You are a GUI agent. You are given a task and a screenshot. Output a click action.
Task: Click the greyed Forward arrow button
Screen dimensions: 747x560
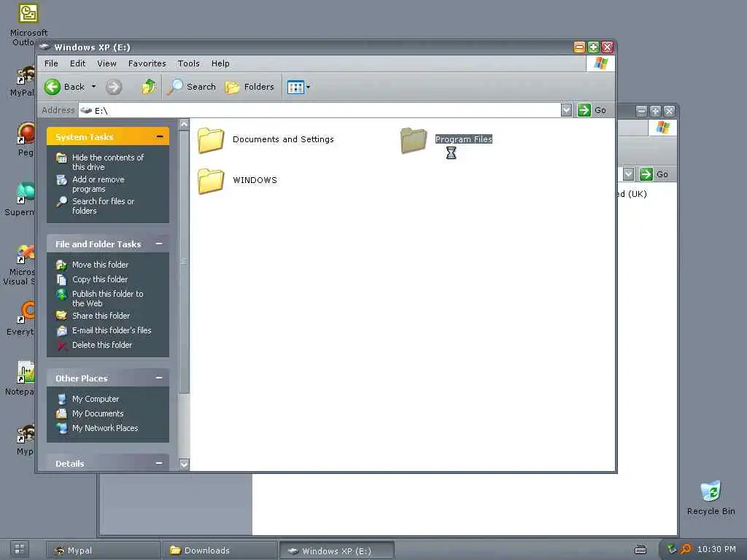pyautogui.click(x=114, y=87)
